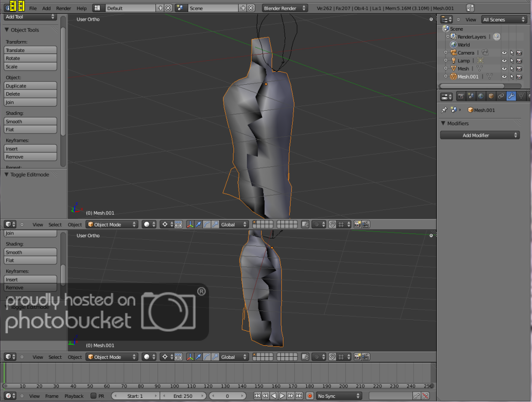The height and width of the screenshot is (402, 532).
Task: Click the delete keyframe icon in timeline header
Action: 425,396
